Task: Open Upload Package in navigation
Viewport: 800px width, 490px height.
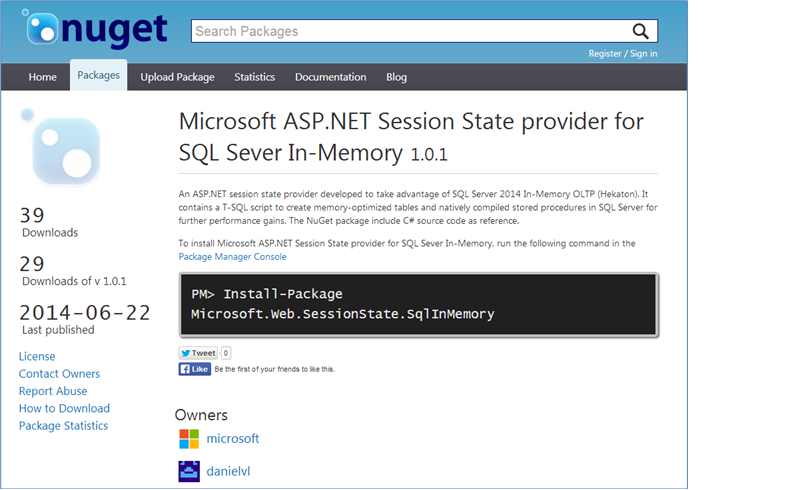Action: pos(178,77)
